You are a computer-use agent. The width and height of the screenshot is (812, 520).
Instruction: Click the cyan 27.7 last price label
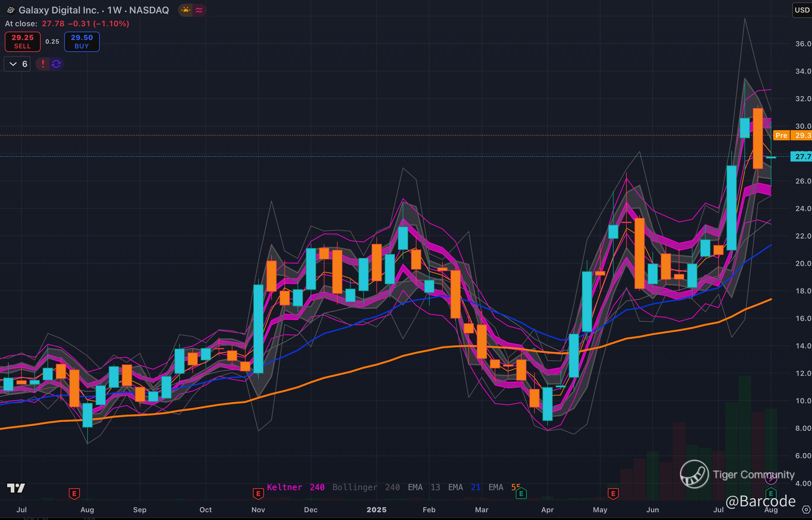801,157
